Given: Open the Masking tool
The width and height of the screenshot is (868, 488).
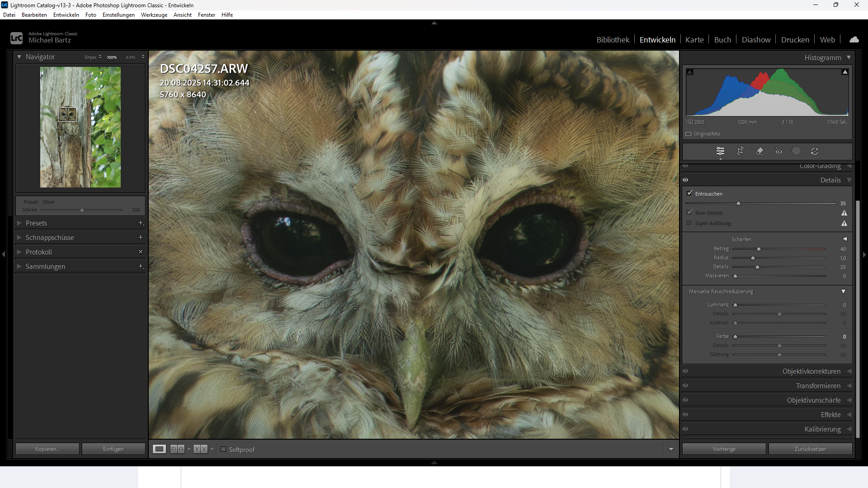Looking at the screenshot, I should [x=796, y=151].
